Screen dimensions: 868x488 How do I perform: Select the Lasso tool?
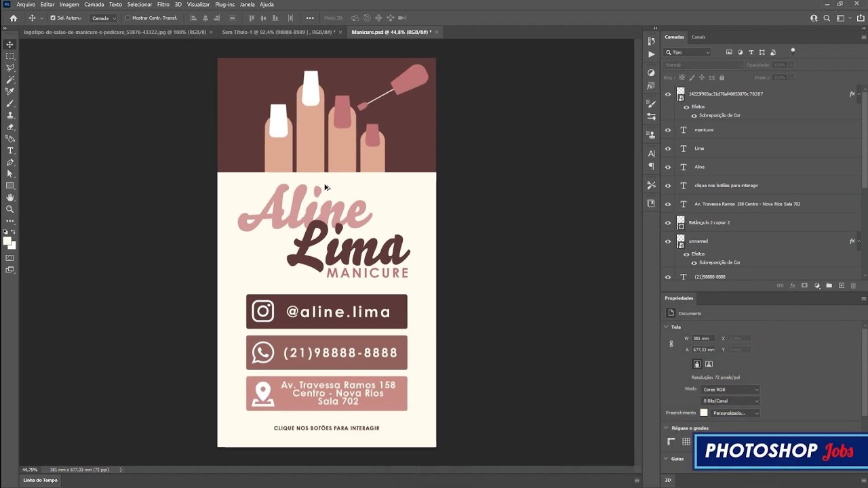click(9, 68)
